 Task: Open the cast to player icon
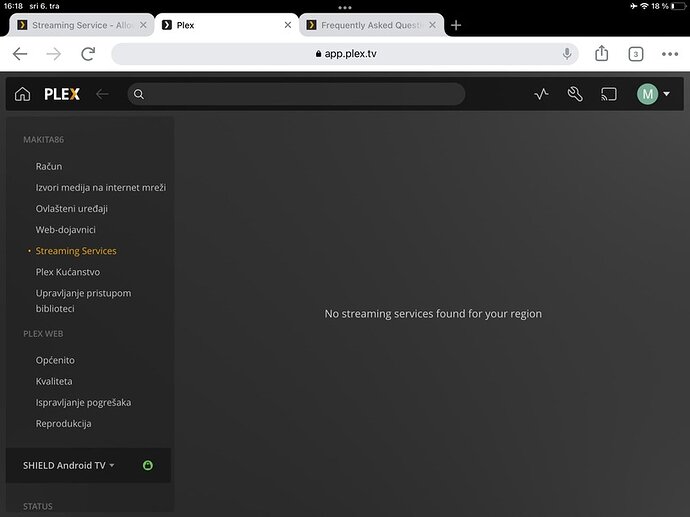pyautogui.click(x=609, y=94)
